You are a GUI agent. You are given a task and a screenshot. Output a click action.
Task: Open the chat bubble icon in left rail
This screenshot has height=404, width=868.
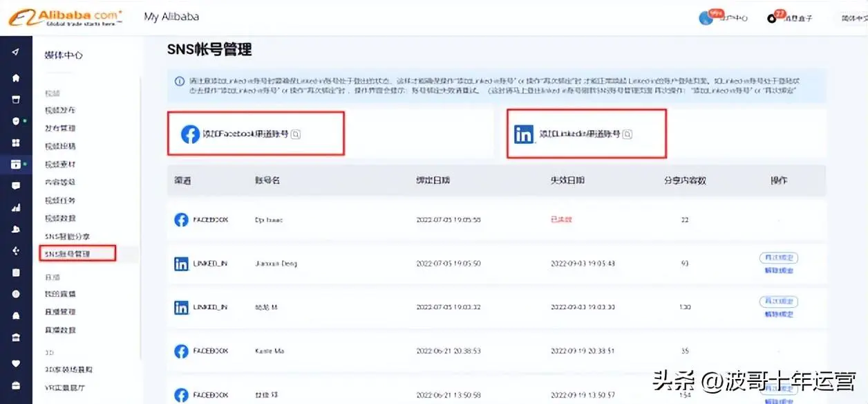[16, 185]
